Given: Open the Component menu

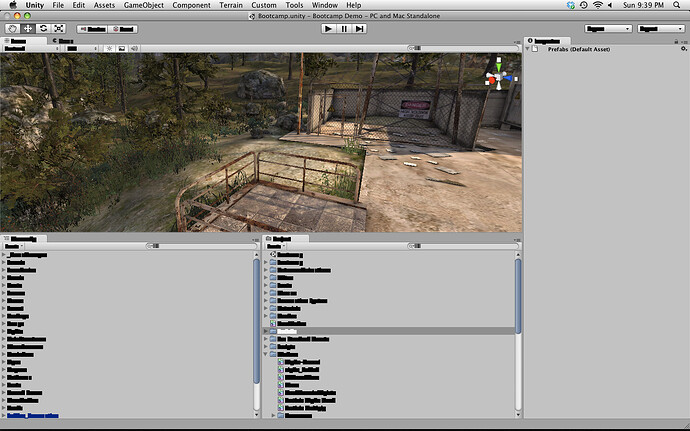Looking at the screenshot, I should coord(191,5).
